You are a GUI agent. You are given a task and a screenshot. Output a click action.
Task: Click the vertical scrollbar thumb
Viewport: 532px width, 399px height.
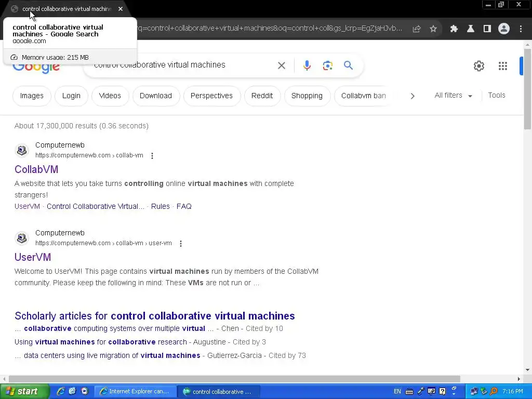point(527,89)
